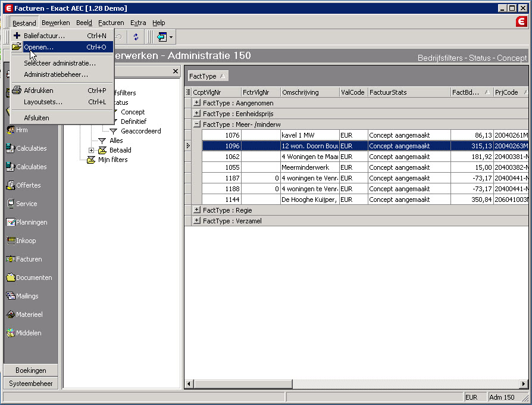Sort by the CcptVlgNr column header
532x405 pixels.
[x=217, y=92]
